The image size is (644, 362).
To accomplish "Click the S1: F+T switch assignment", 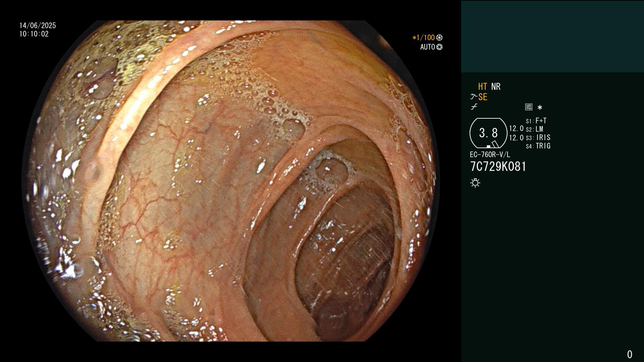I will click(x=536, y=121).
